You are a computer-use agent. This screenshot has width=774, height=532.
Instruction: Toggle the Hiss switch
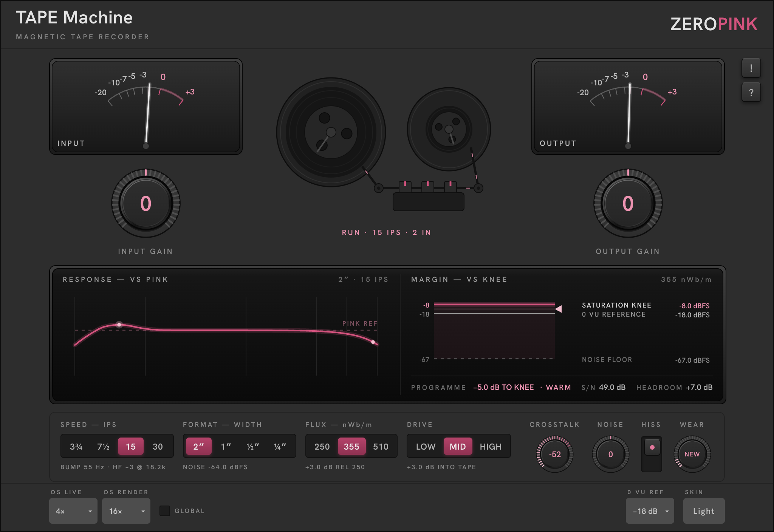coord(652,454)
